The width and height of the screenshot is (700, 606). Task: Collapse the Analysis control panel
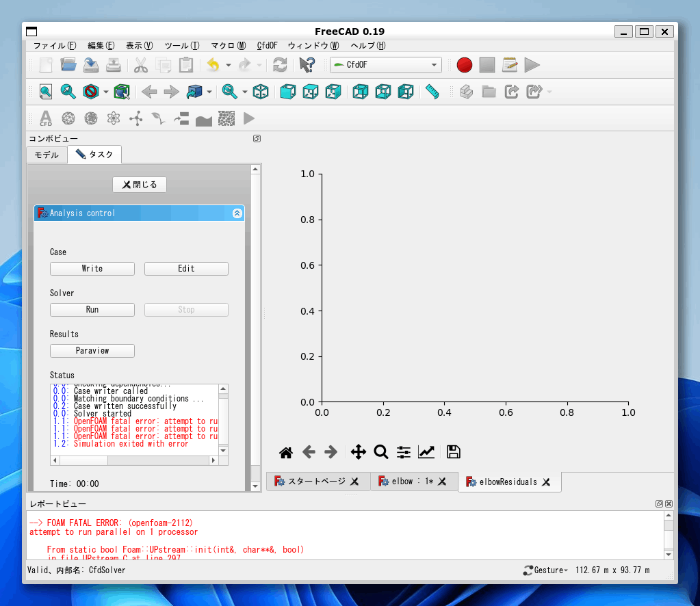[x=237, y=213]
